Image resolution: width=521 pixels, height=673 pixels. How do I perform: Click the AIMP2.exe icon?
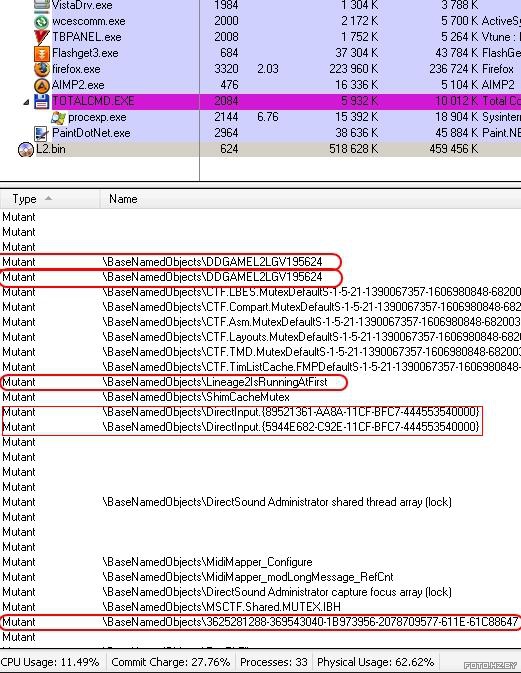[42, 85]
